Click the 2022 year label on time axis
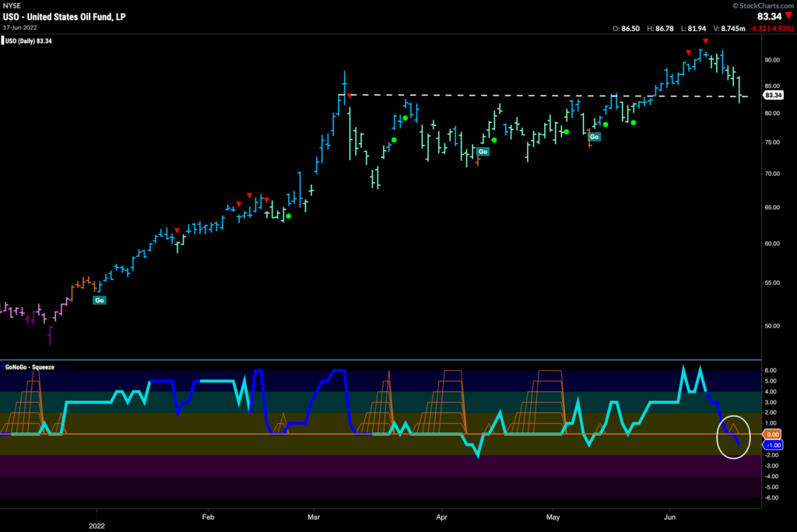This screenshot has width=797, height=532. pos(97,526)
